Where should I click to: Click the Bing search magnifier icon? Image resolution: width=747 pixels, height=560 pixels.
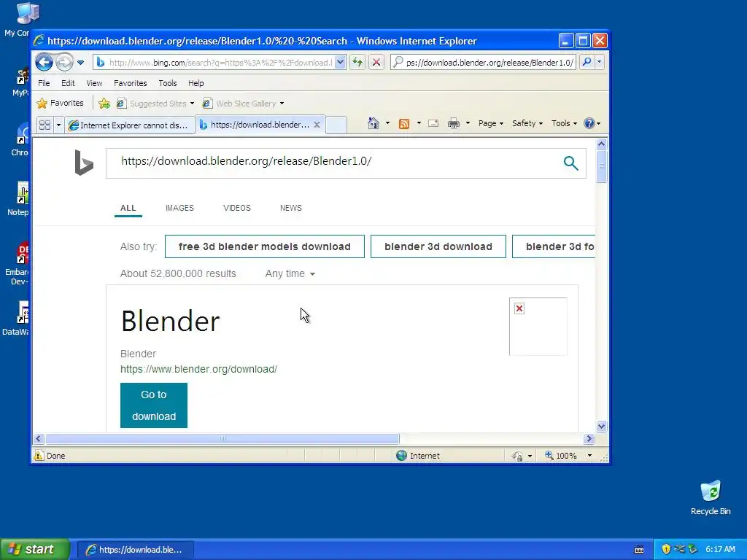(x=570, y=163)
